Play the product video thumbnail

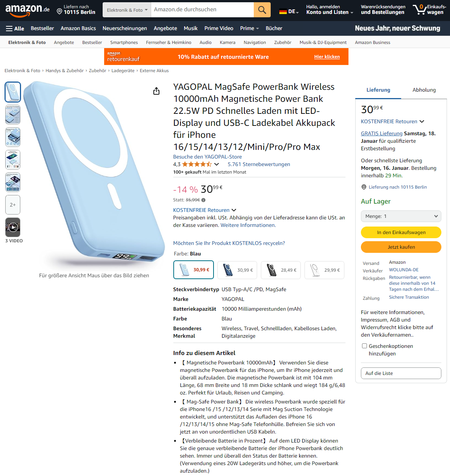pyautogui.click(x=13, y=227)
